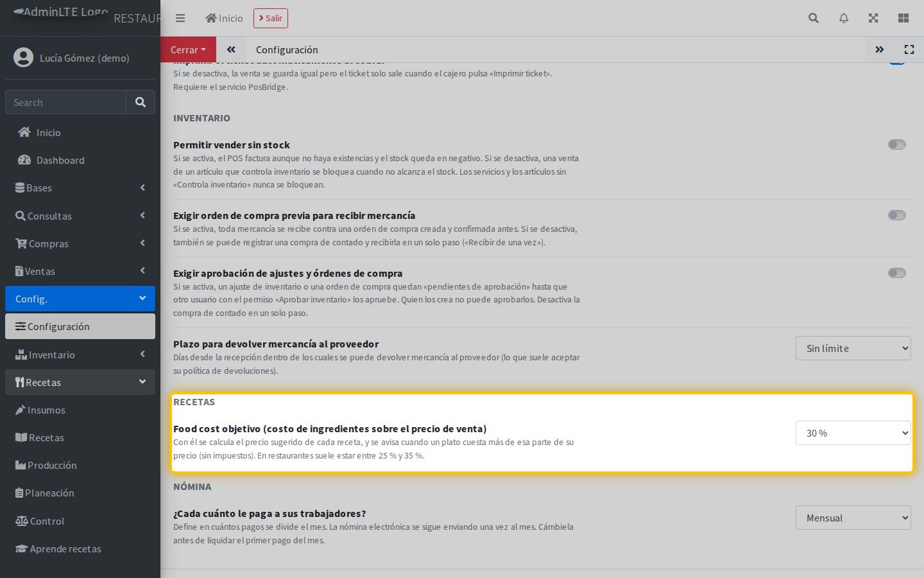Click the Lucía Gómez (demo) user name

pyautogui.click(x=85, y=58)
